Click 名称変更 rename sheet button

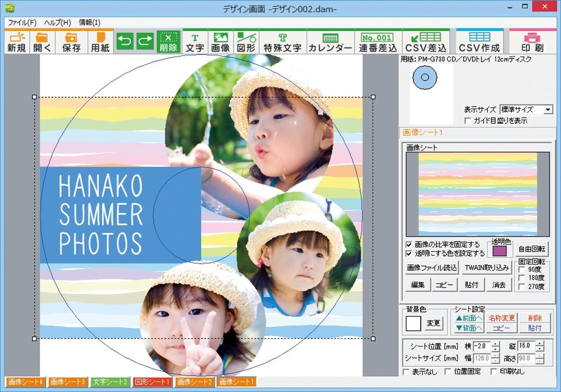502,318
